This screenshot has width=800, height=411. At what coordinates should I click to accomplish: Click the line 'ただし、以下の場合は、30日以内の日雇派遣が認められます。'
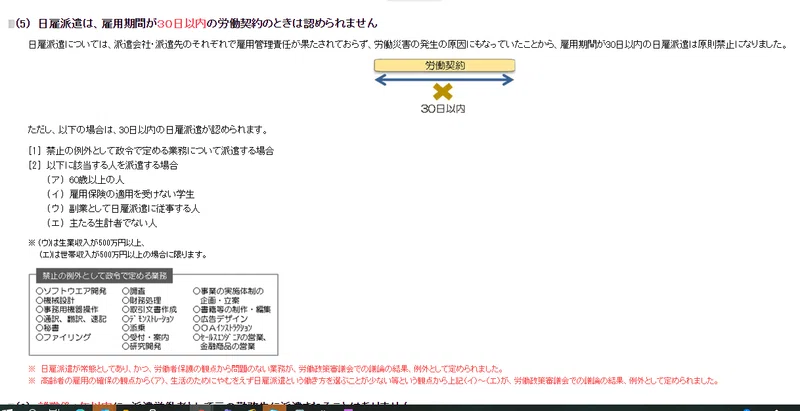pyautogui.click(x=148, y=130)
